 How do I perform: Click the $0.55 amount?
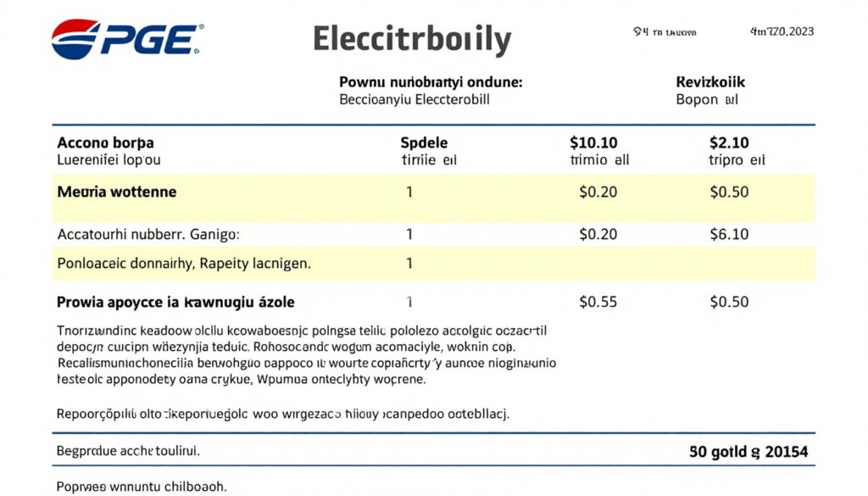click(598, 302)
